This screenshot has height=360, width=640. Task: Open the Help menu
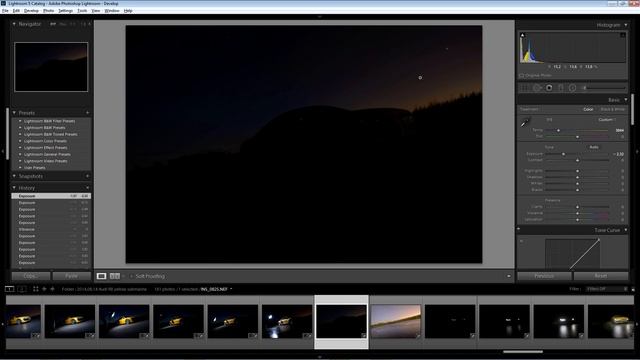[128, 11]
